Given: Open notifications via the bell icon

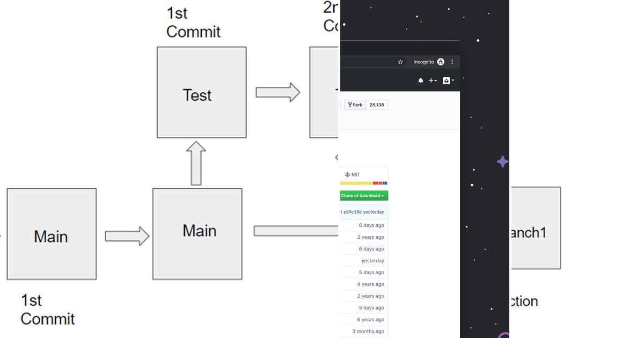Looking at the screenshot, I should [x=421, y=80].
